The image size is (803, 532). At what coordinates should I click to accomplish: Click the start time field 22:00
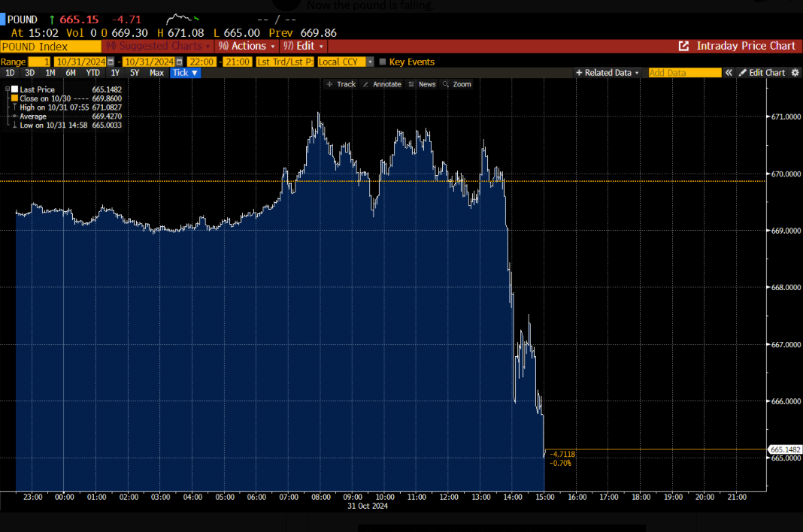(202, 62)
